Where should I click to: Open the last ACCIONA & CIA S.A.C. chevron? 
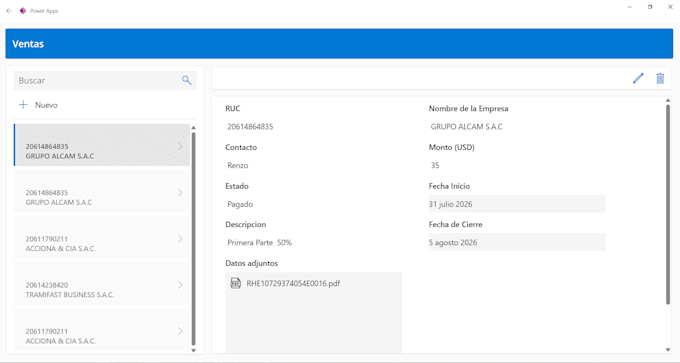180,331
